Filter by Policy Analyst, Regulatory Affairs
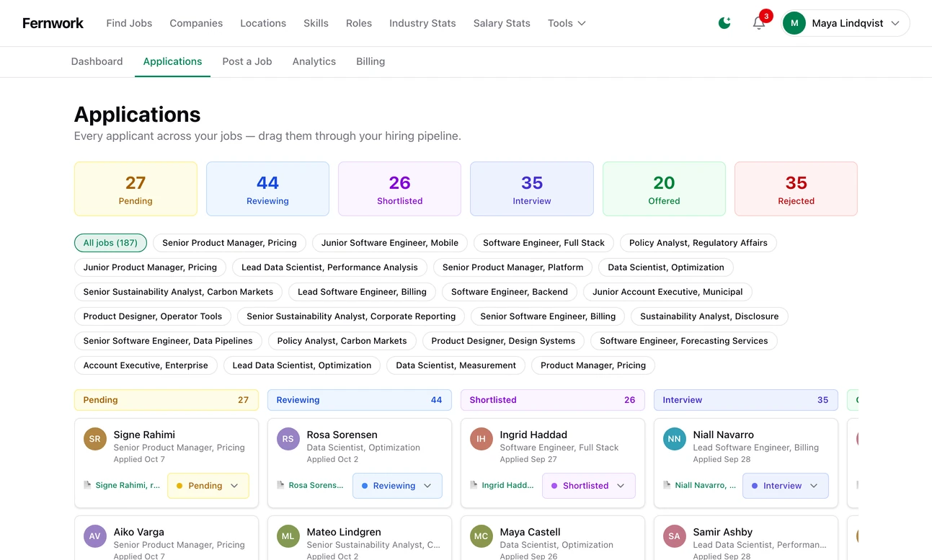 [698, 243]
